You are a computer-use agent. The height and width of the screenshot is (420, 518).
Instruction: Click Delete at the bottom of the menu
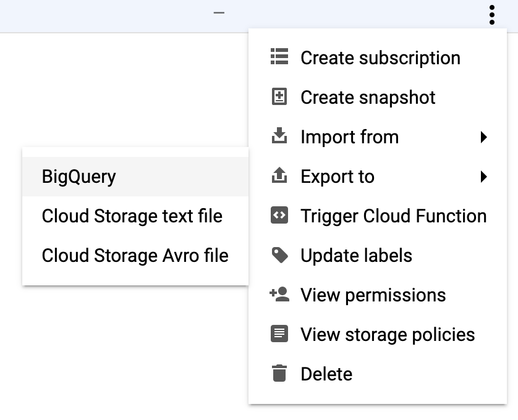coord(326,374)
